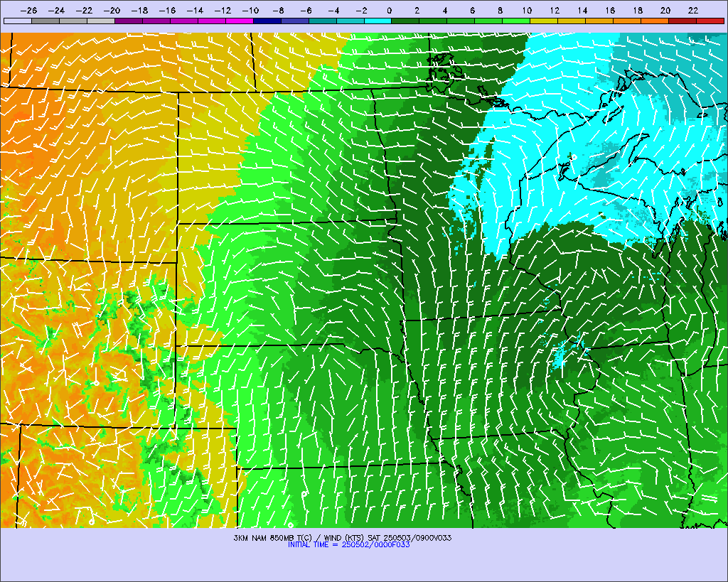Select the orange swatch between 14 and 16
Viewport: 728px width, 582px height.
[x=599, y=21]
